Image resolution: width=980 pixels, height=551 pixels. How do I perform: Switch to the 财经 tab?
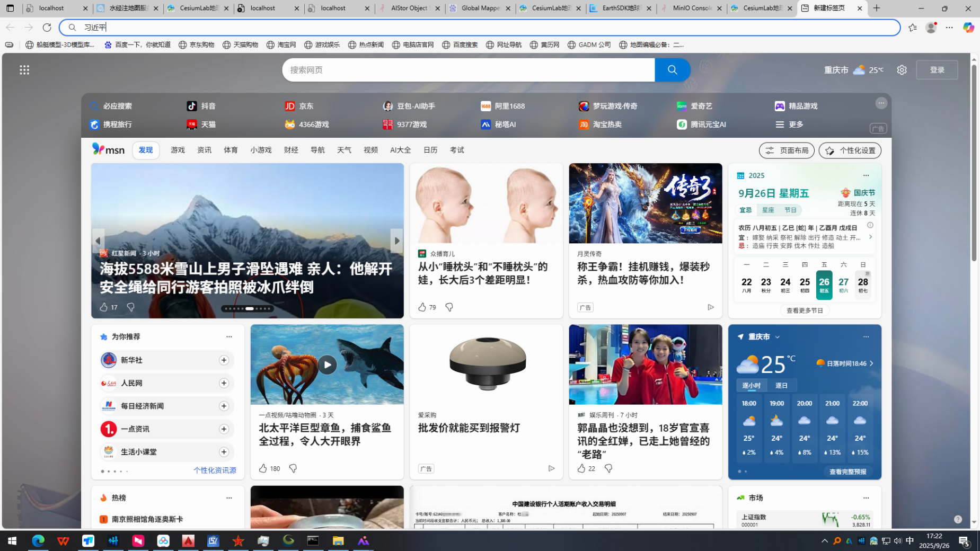pos(291,150)
